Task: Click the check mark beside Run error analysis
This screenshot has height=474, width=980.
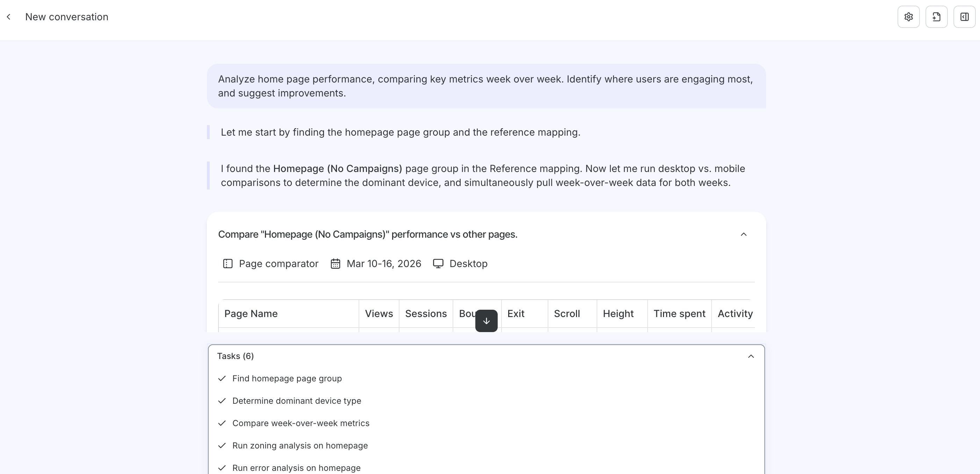Action: 222,468
